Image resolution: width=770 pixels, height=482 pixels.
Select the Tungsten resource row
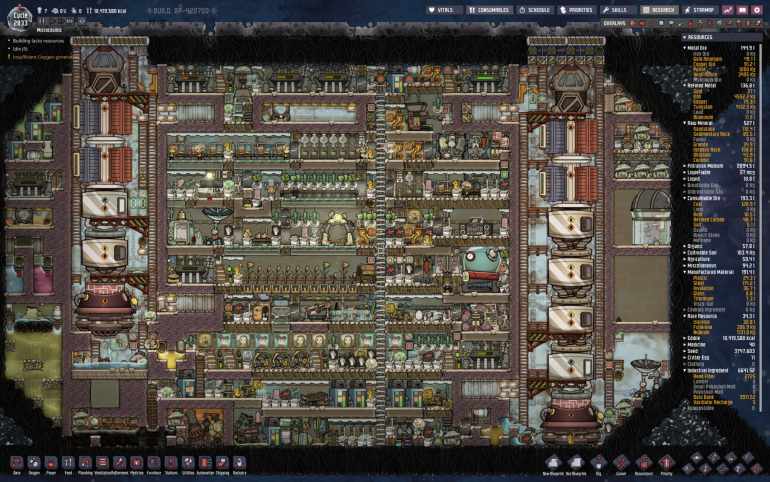724,107
